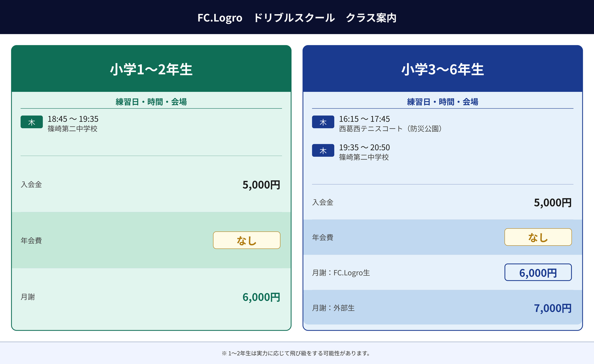Screen dimensions: 594x364
Task: Click the green 6,000円 月謝 price
Action: (x=261, y=297)
